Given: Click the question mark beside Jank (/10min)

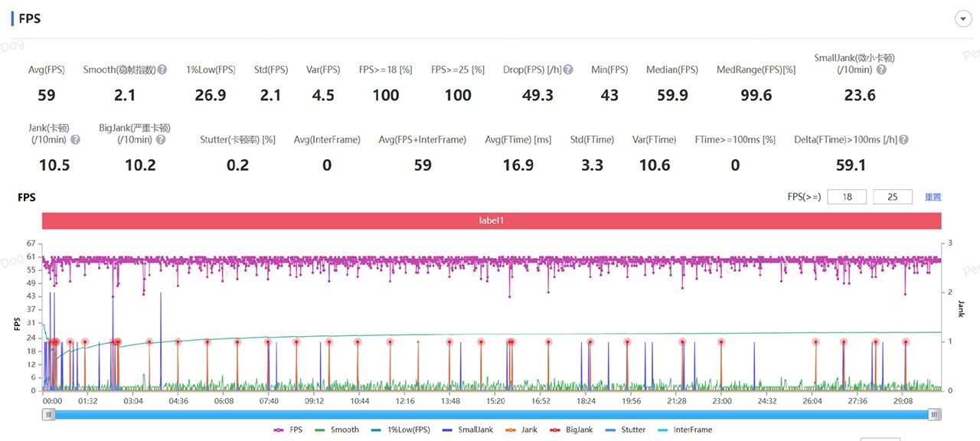Looking at the screenshot, I should pos(75,140).
